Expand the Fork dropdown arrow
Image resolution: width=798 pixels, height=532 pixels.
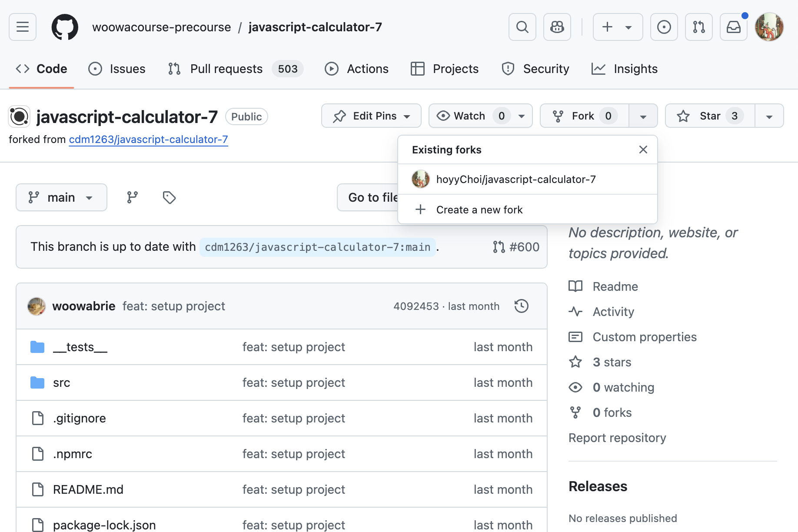click(643, 116)
